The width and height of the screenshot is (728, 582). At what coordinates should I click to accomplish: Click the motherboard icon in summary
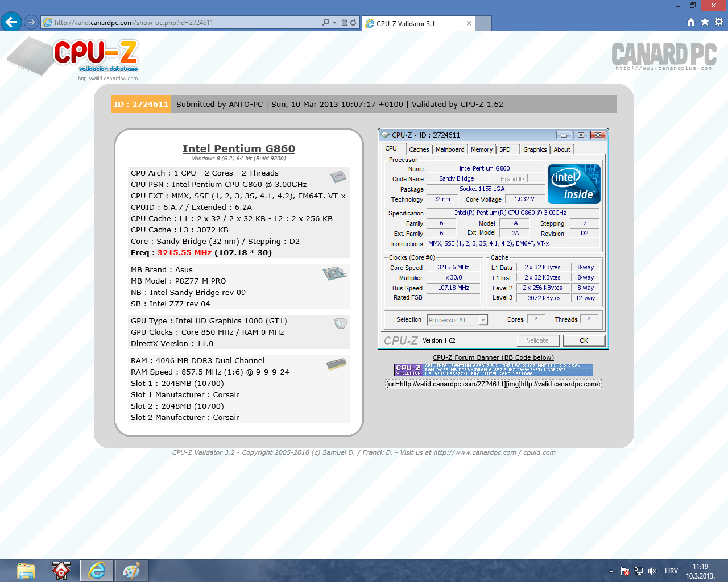pyautogui.click(x=334, y=273)
